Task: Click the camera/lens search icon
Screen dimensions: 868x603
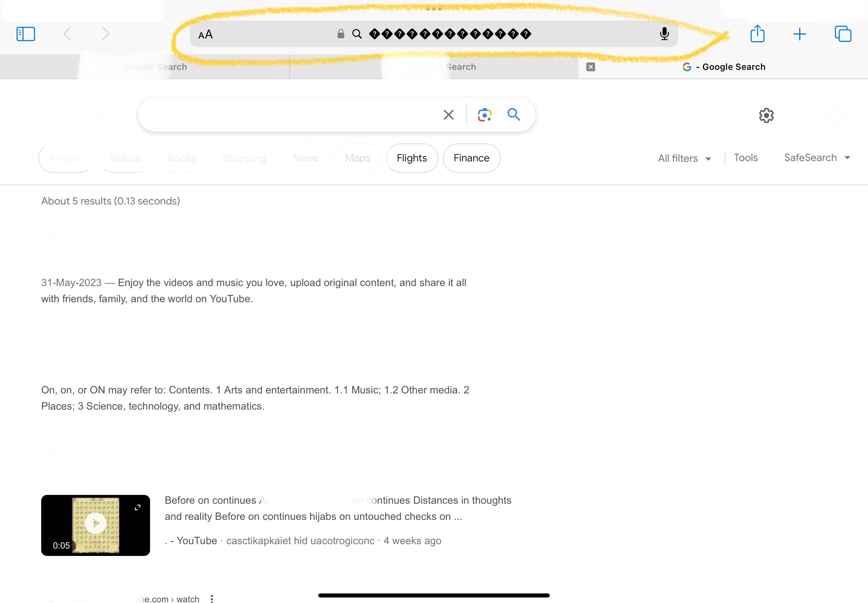Action: [484, 115]
